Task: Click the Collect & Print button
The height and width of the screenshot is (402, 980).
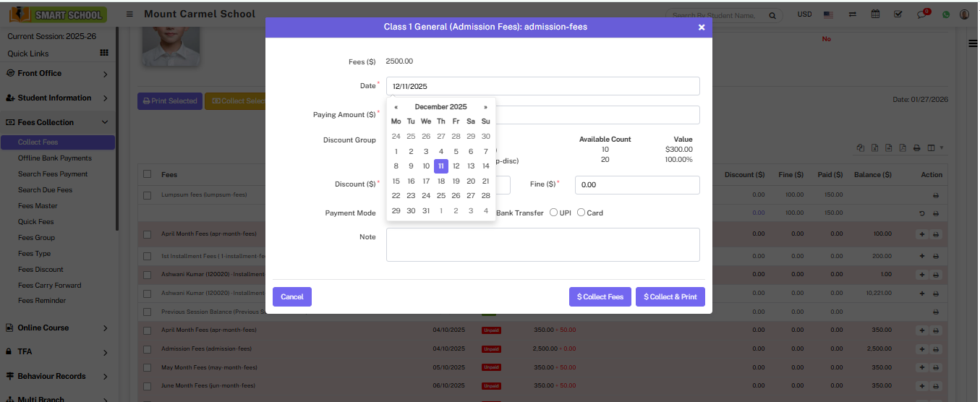Action: (670, 297)
